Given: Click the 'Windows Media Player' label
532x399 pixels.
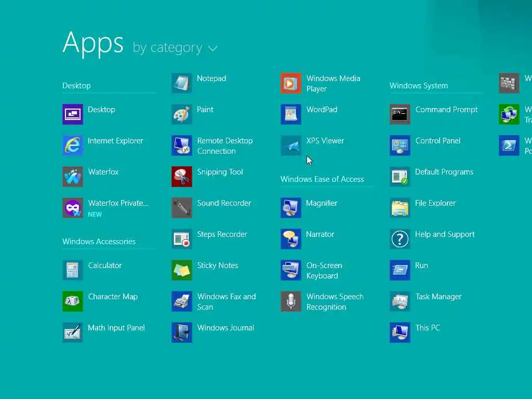Looking at the screenshot, I should [333, 84].
